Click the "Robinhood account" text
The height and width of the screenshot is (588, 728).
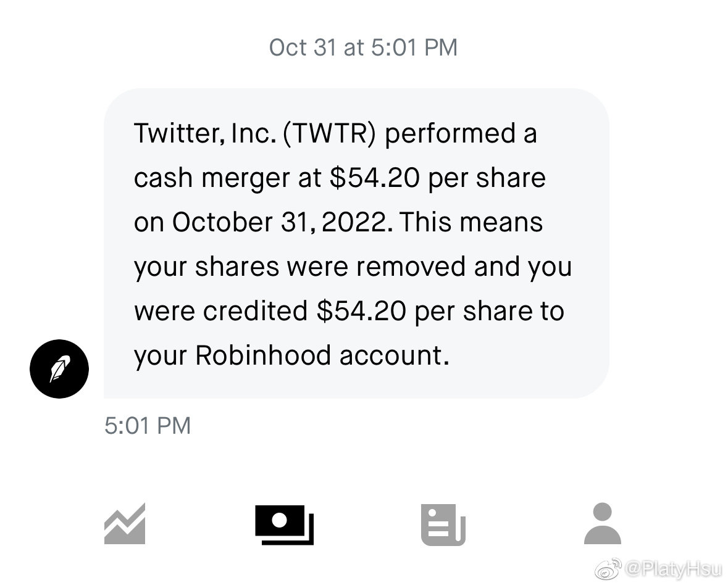pos(320,356)
